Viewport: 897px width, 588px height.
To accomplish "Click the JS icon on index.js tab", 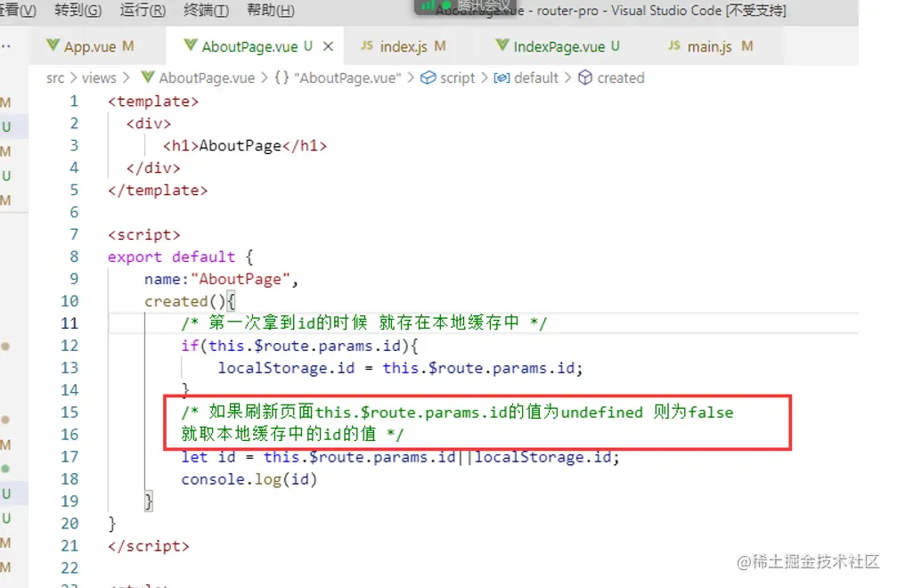I will tap(367, 45).
